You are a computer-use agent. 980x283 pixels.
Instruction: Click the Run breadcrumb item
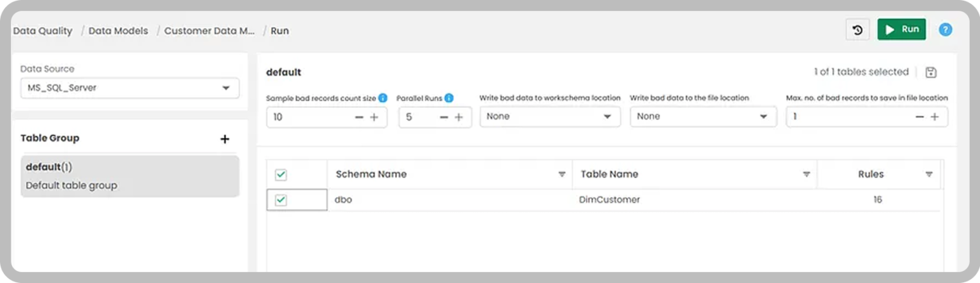click(279, 31)
